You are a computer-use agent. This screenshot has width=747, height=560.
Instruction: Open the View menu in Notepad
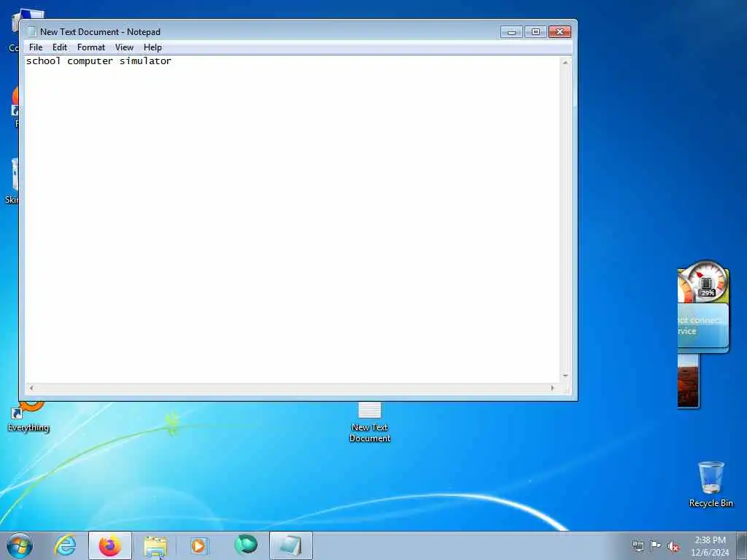pyautogui.click(x=124, y=47)
